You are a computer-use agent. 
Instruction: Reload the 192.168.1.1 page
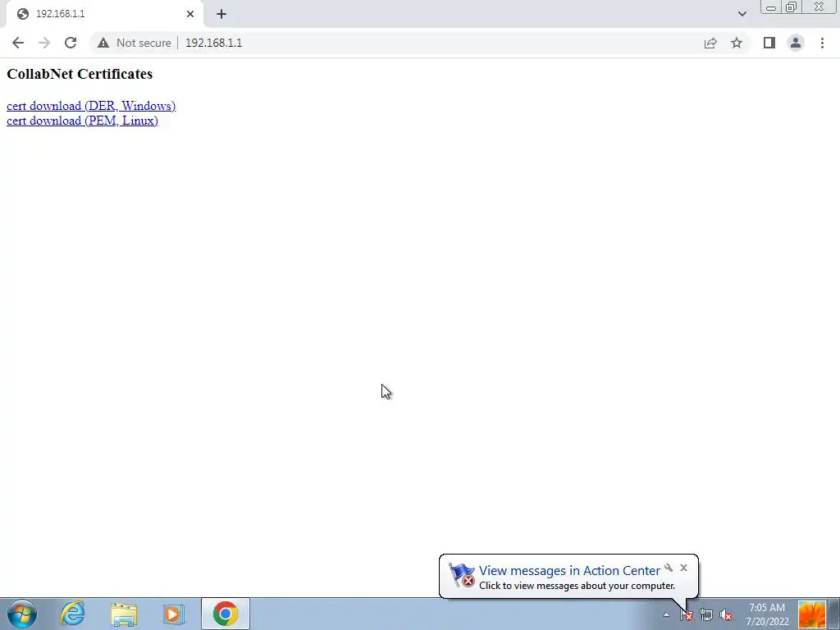click(71, 43)
